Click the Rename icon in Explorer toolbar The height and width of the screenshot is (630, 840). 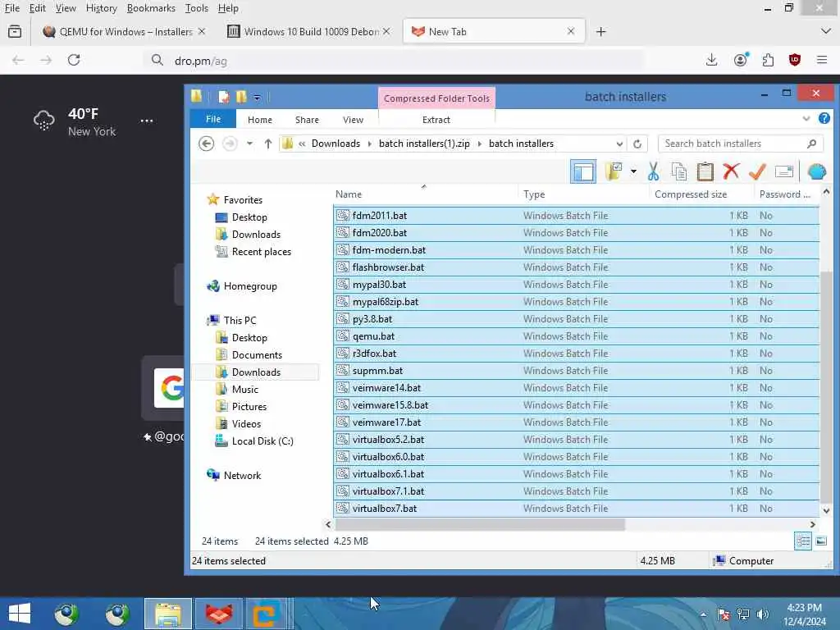point(783,172)
